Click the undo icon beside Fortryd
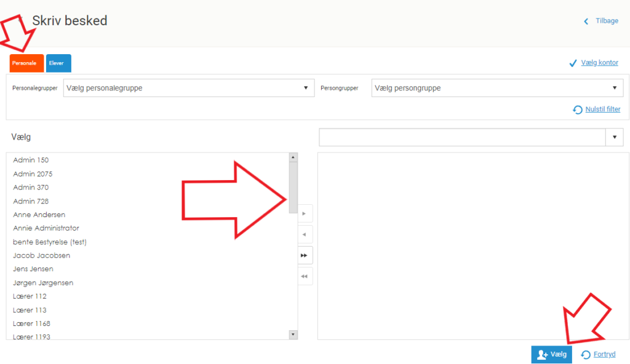The width and height of the screenshot is (630, 364). [586, 355]
